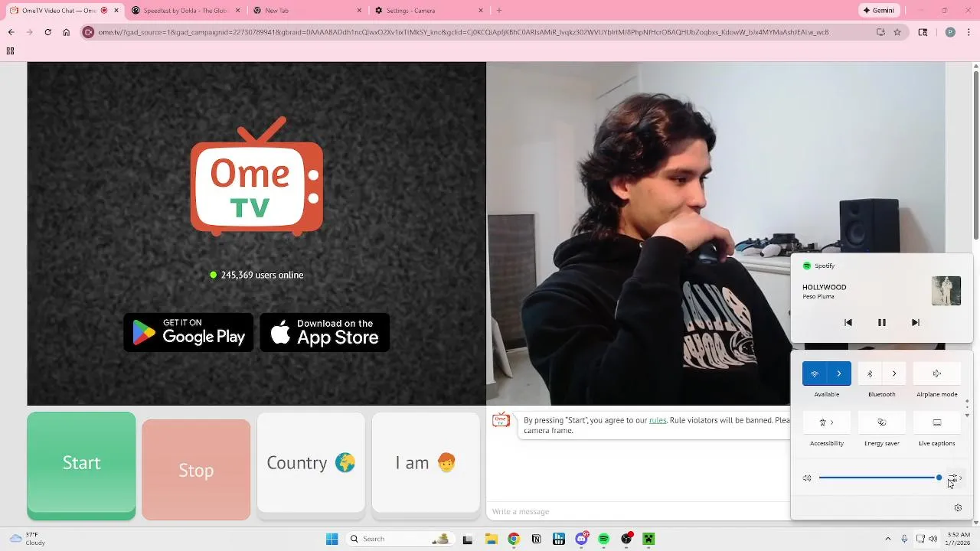Click the OmeTV logo
Screen dimensions: 980x551
click(256, 176)
